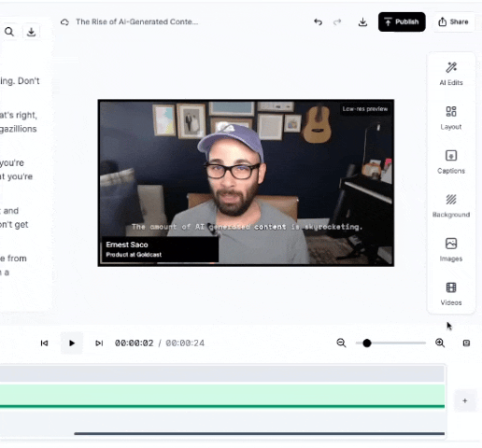
Task: Open the Videos panel
Action: click(451, 294)
